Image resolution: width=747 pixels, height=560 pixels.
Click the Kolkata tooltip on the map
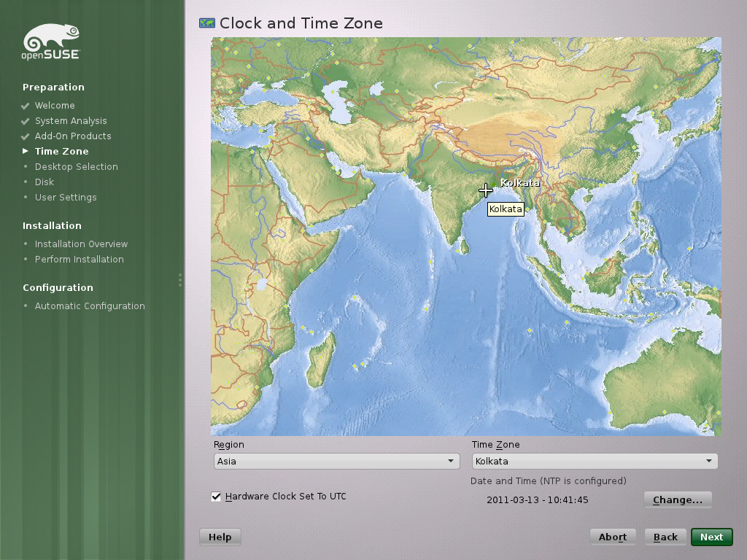tap(506, 209)
